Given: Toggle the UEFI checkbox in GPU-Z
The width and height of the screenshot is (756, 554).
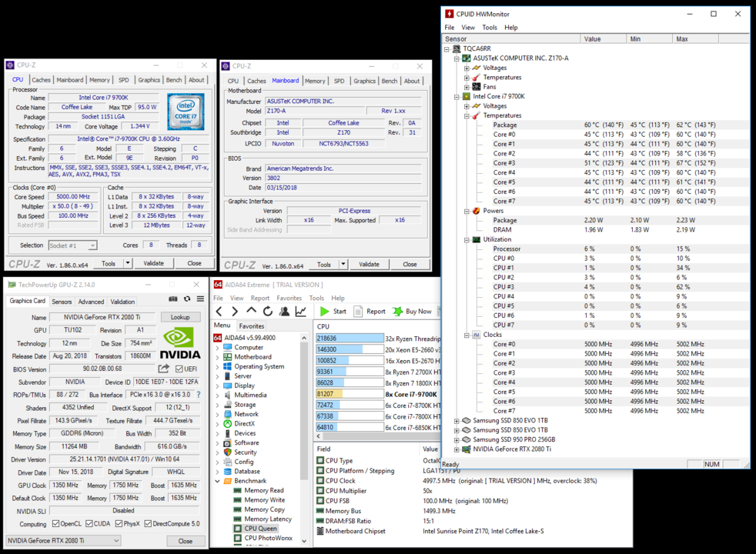Looking at the screenshot, I should [179, 369].
